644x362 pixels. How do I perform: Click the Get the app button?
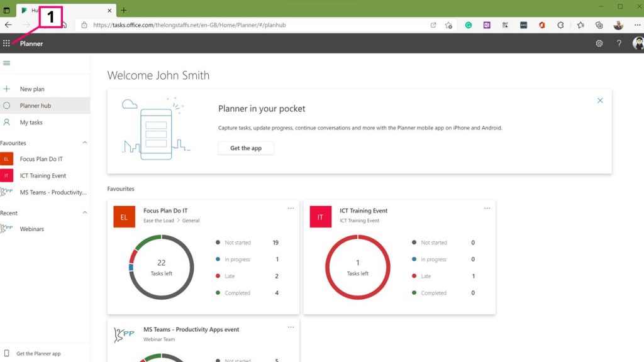tap(245, 148)
